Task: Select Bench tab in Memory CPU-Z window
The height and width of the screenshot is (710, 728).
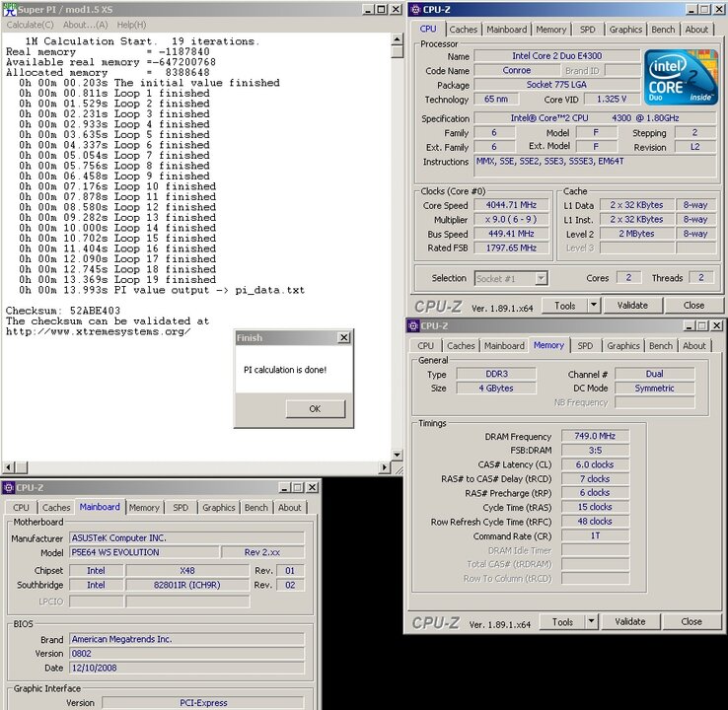Action: (661, 346)
